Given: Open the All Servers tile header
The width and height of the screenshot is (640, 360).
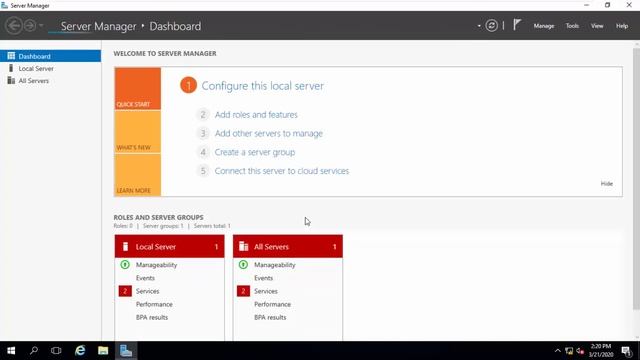Looking at the screenshot, I should 288,246.
